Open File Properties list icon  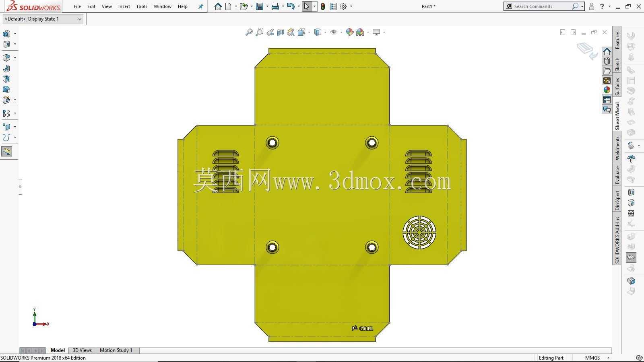[x=333, y=6]
